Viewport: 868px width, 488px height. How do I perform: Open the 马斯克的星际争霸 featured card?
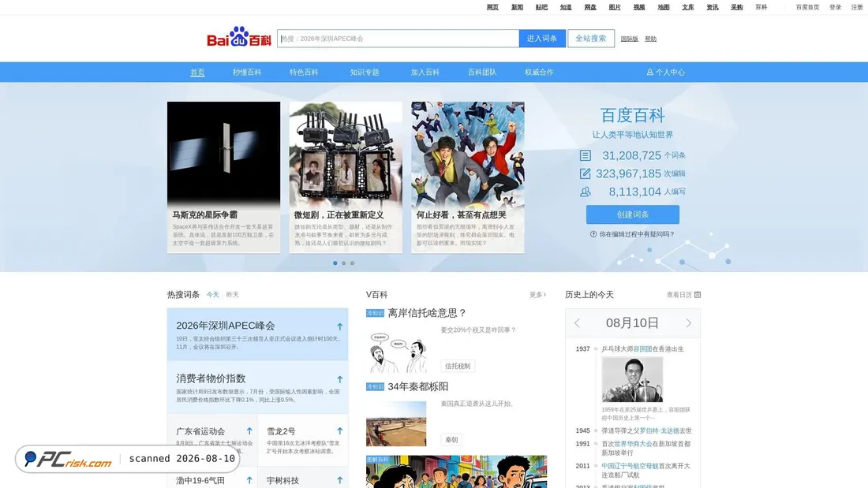click(x=223, y=177)
